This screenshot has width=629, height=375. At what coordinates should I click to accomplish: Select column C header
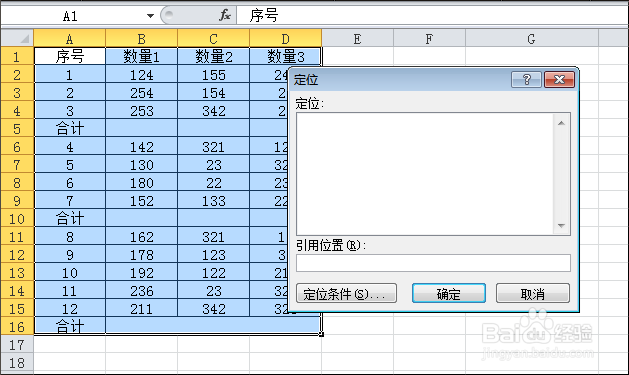click(x=213, y=39)
